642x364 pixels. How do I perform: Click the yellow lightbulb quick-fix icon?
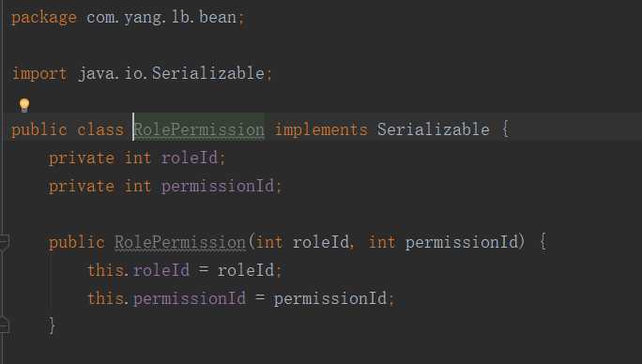coord(24,105)
